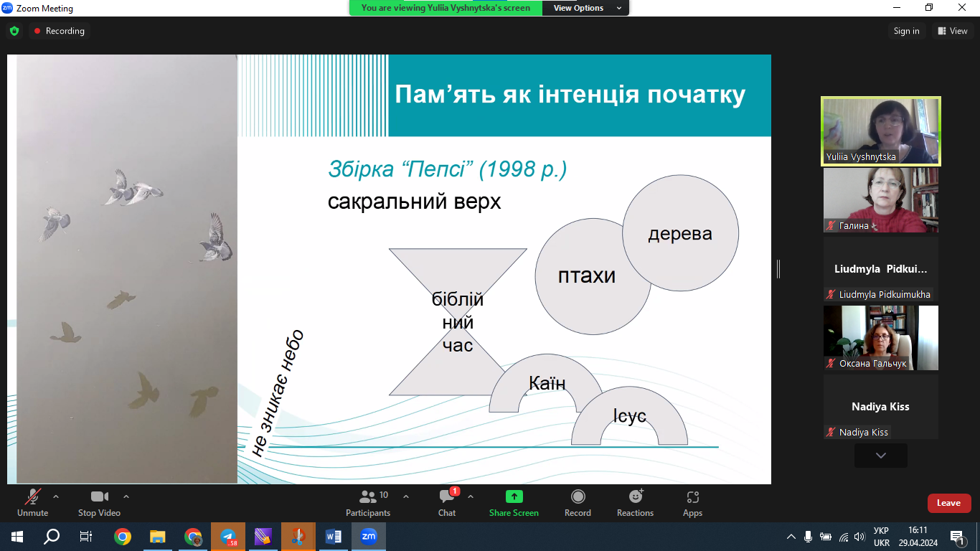Open Telegram from the Windows taskbar
Screen dimensions: 980x551
228,537
